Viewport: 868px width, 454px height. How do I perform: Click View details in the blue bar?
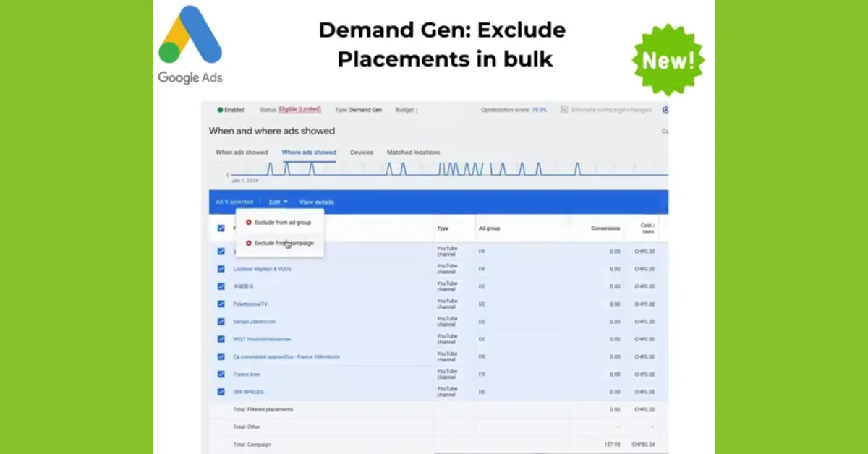pyautogui.click(x=317, y=202)
